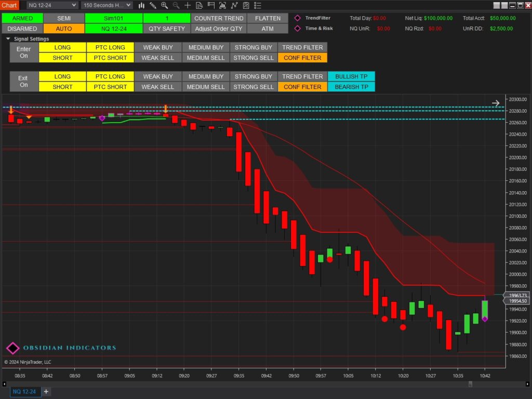Toggle the ARMED state button
Image resolution: width=532 pixels, height=399 pixels.
pyautogui.click(x=22, y=18)
